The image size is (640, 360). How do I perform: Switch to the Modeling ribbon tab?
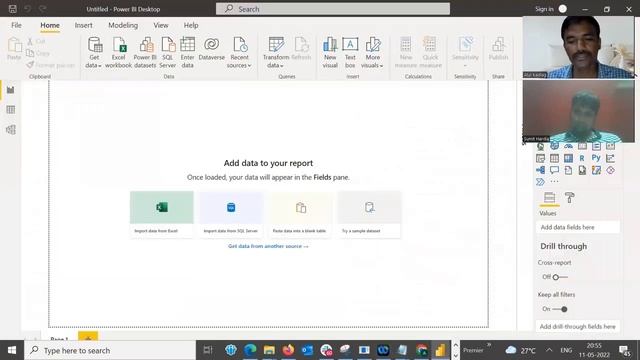(x=123, y=25)
